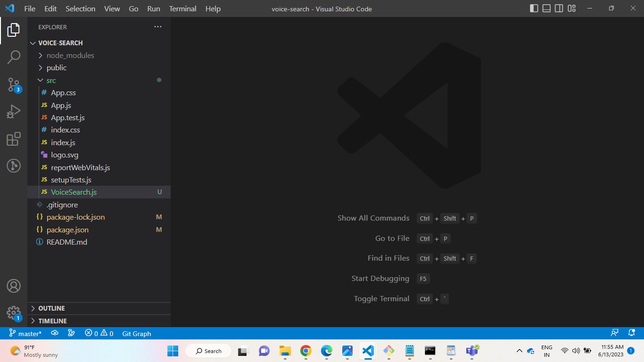Open the Search view in activity bar

[14, 57]
